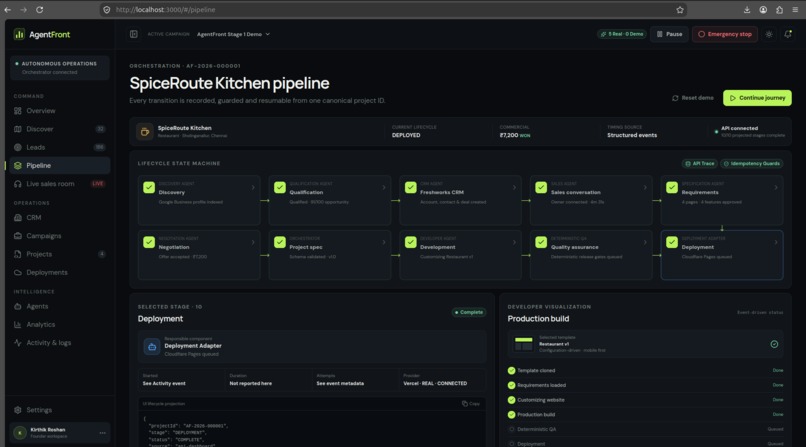
Task: Click the Sales conversation stage checkmark
Action: coord(541,188)
